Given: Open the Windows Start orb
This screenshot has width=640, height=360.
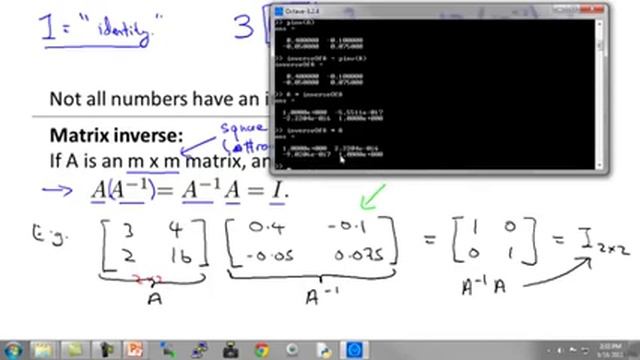Looking at the screenshot, I should click(x=13, y=351).
